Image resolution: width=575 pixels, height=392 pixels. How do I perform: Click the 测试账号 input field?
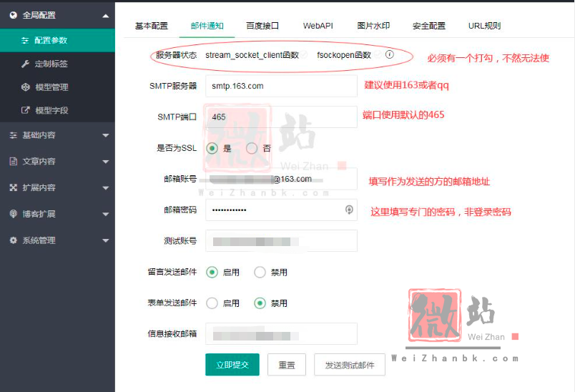click(281, 241)
